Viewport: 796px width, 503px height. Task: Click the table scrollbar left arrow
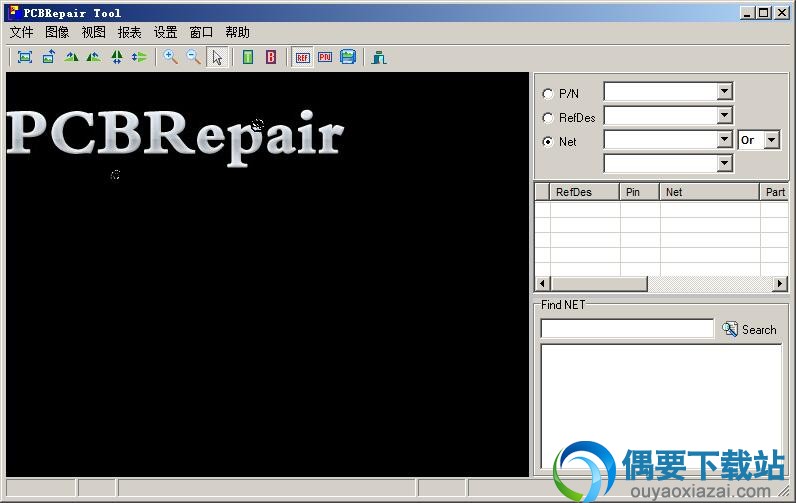pos(542,283)
